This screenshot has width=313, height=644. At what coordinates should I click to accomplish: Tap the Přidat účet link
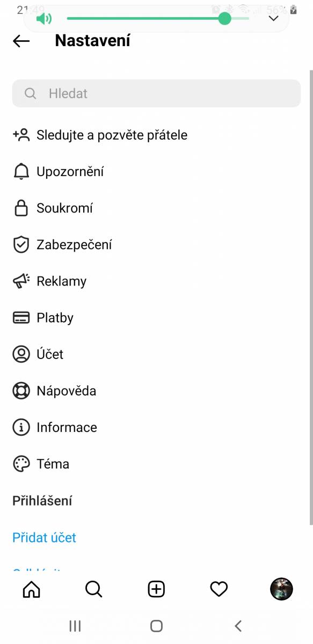pyautogui.click(x=44, y=538)
